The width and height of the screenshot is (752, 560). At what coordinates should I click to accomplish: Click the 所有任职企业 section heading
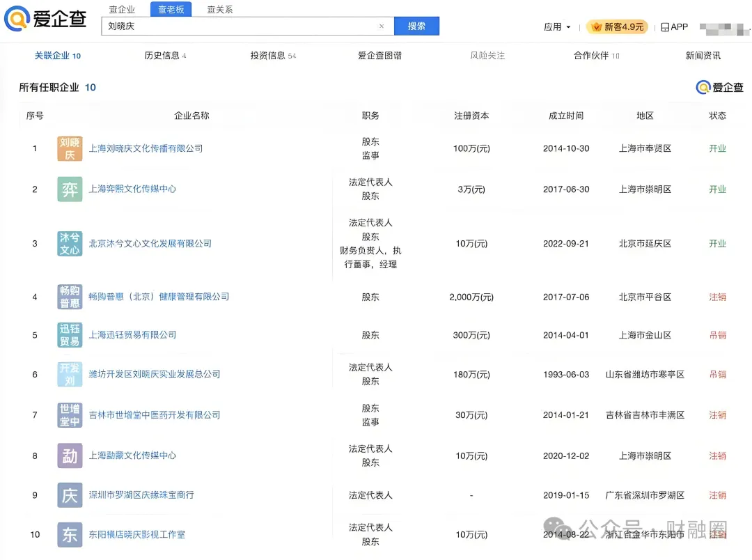[49, 87]
